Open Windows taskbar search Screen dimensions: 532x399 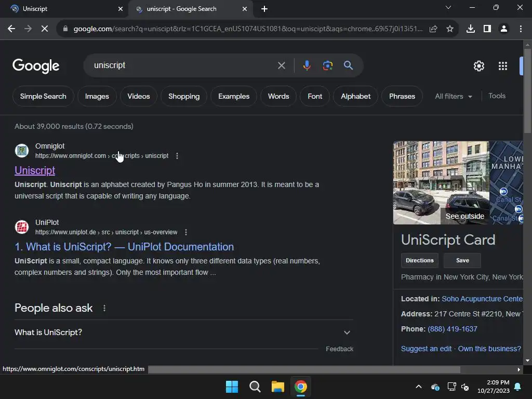point(255,387)
